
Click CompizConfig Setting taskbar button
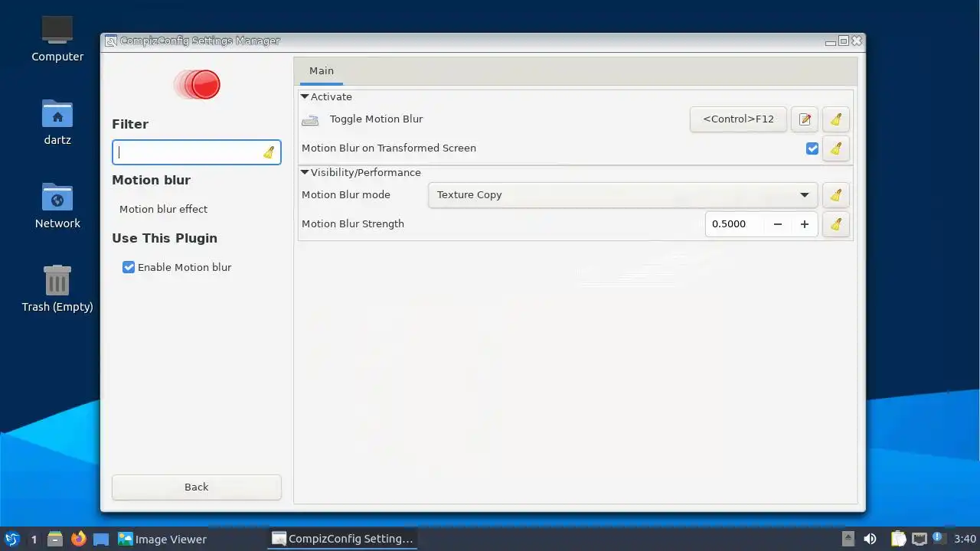coord(342,539)
